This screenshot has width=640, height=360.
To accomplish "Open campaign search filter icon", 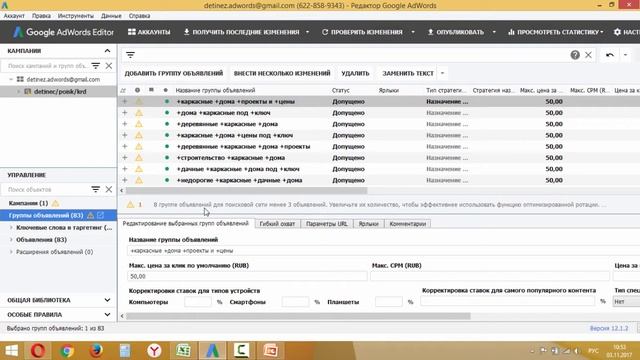I will [x=96, y=66].
